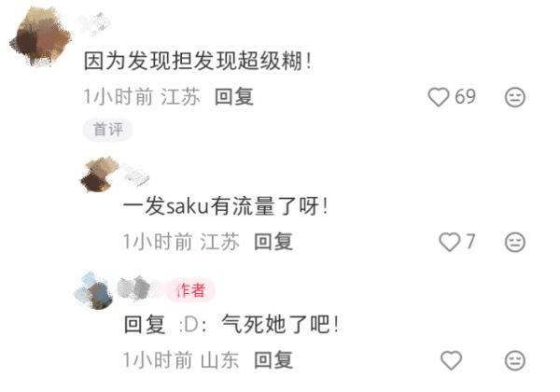Open the blurred author username
Screen dimensions: 560x392
140,288
